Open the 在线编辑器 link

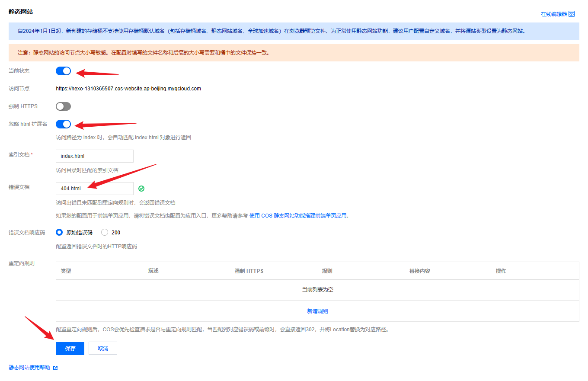click(553, 14)
